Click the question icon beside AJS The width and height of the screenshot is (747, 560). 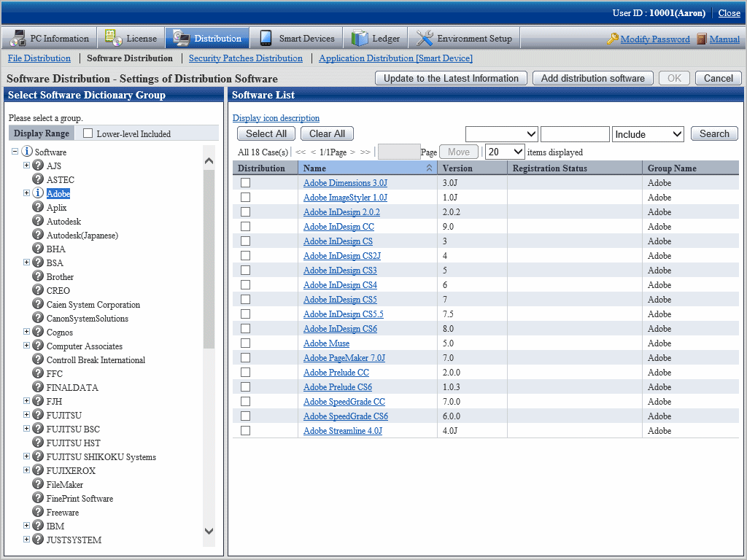click(x=38, y=166)
